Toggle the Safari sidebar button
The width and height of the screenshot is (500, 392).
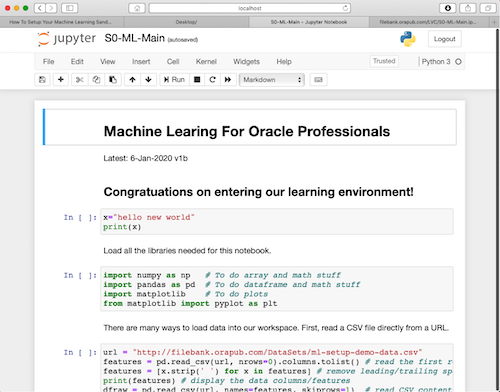70,8
